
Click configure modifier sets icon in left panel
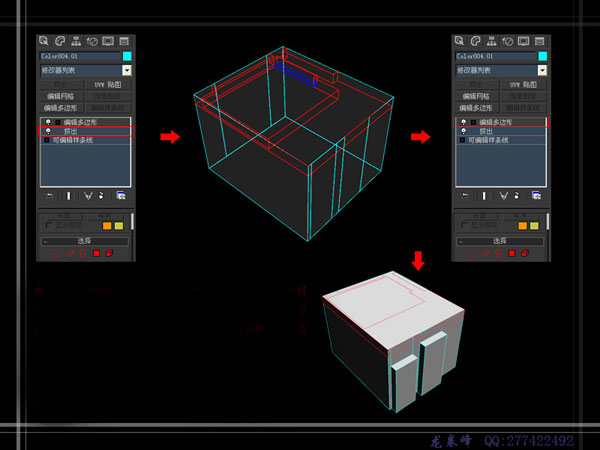click(x=121, y=196)
